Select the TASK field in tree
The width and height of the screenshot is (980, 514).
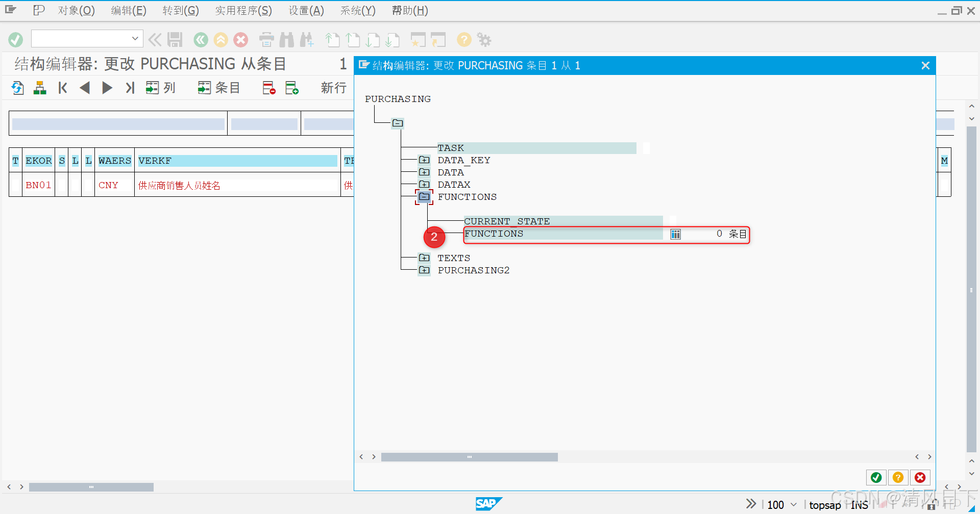point(536,148)
